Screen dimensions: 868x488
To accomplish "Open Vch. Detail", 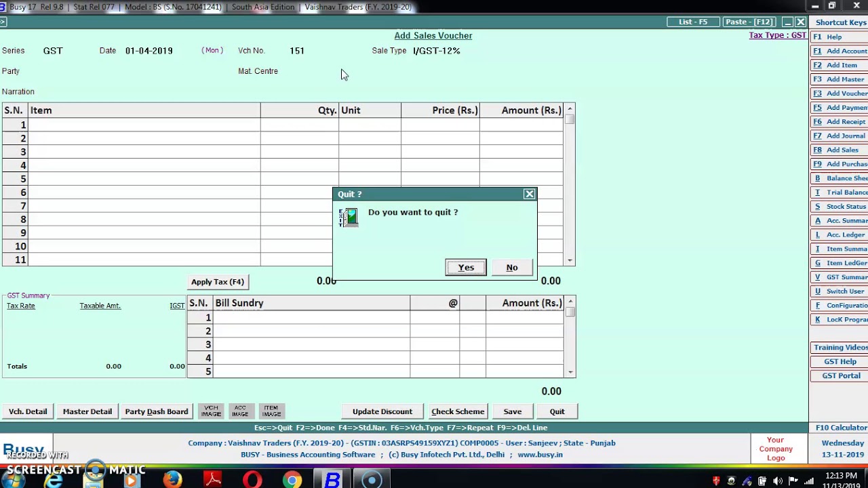I will [x=28, y=411].
